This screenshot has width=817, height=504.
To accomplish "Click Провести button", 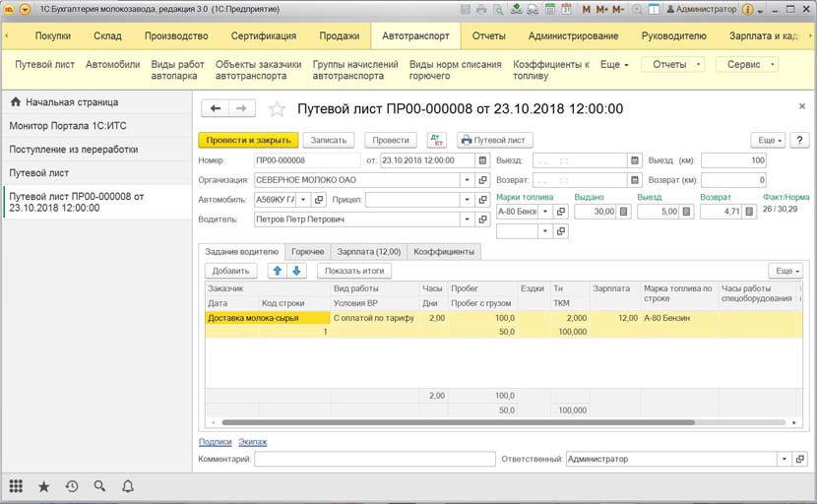I will [x=391, y=140].
